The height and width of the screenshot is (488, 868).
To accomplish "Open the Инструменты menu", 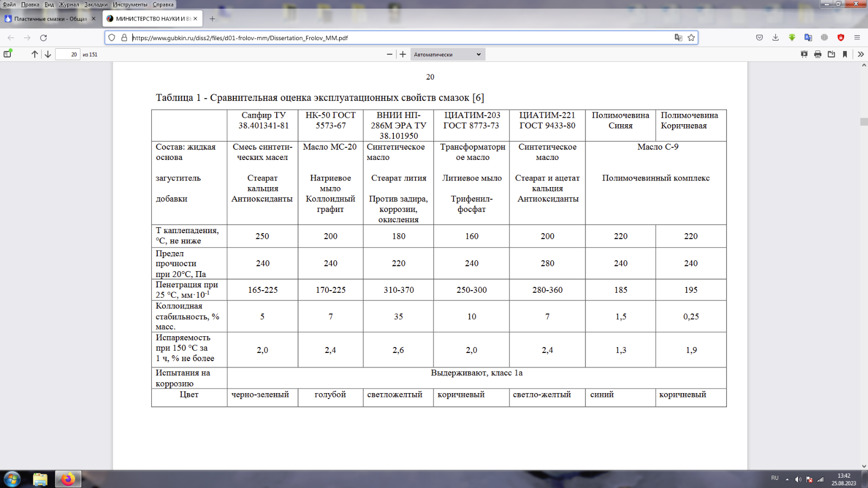I will click(x=130, y=4).
